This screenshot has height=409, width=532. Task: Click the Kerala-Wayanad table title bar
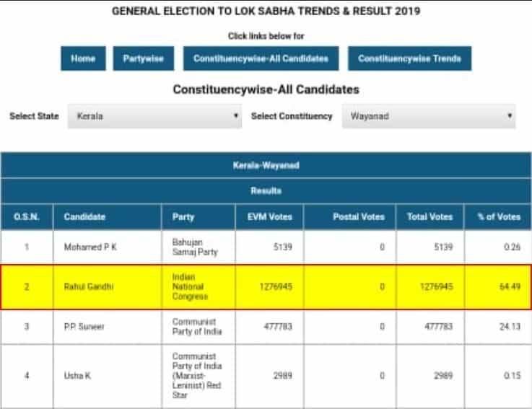[x=266, y=165]
